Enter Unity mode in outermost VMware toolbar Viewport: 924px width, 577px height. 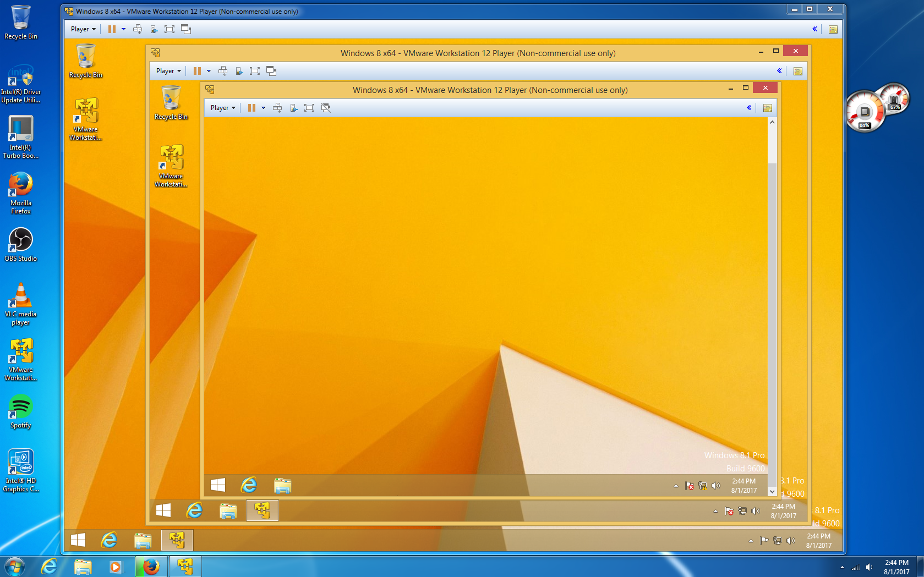(186, 29)
